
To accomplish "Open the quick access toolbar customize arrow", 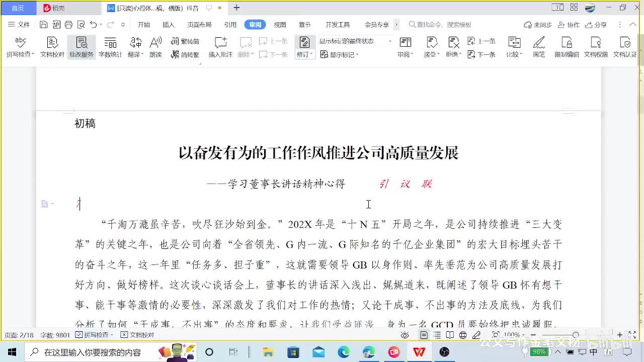I will (123, 25).
